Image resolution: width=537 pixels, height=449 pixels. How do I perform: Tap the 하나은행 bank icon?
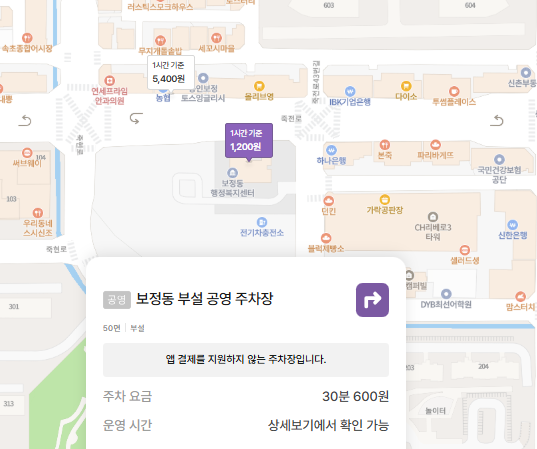331,150
